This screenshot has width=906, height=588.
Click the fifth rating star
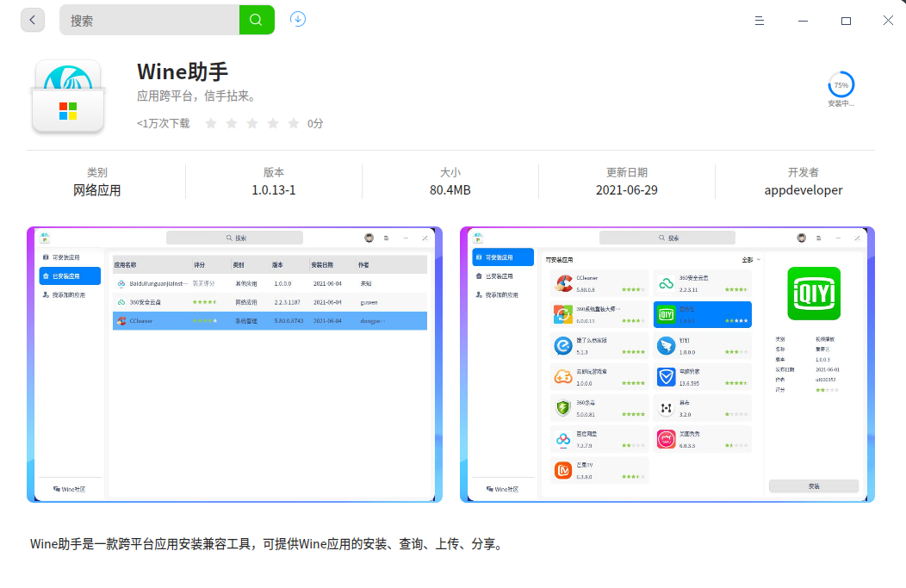tap(294, 123)
